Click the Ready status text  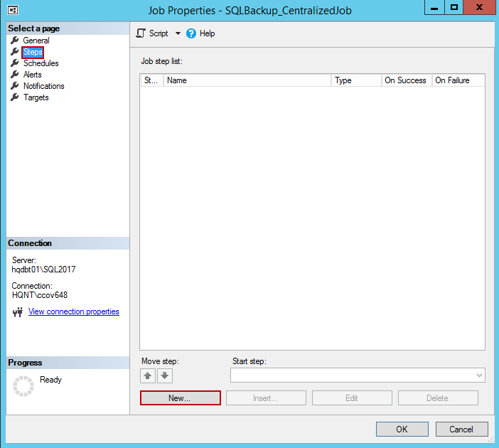coord(50,380)
